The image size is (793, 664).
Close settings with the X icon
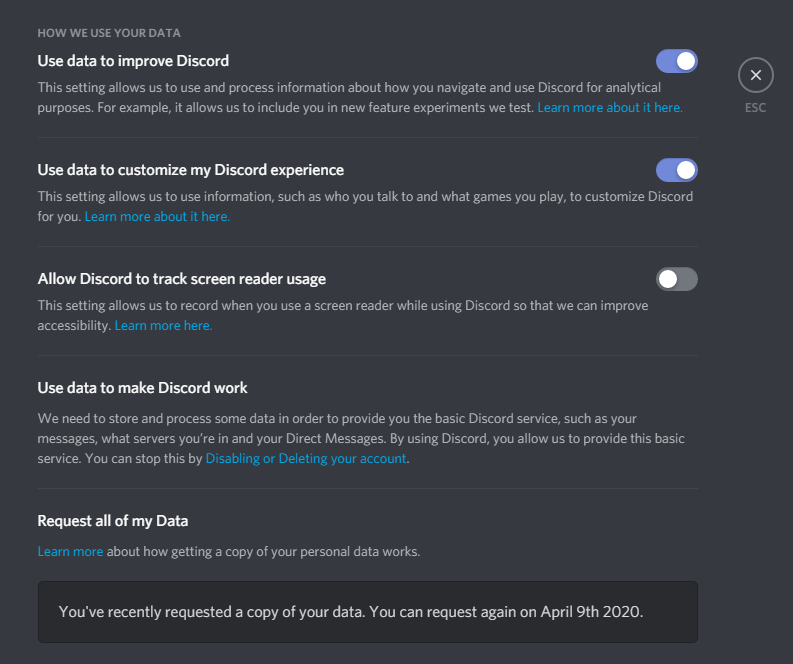click(x=755, y=75)
